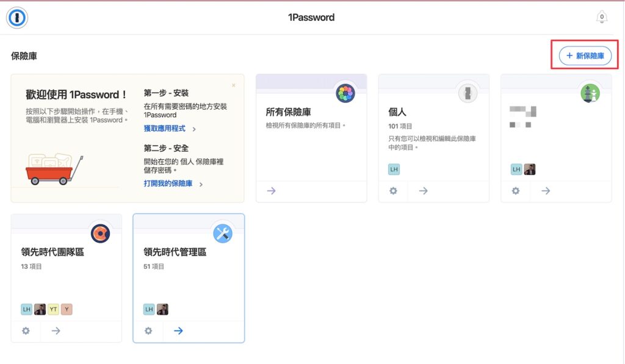Click the chevron next to 打開我的保險庫
Screen dimensions: 625x364
(x=201, y=184)
